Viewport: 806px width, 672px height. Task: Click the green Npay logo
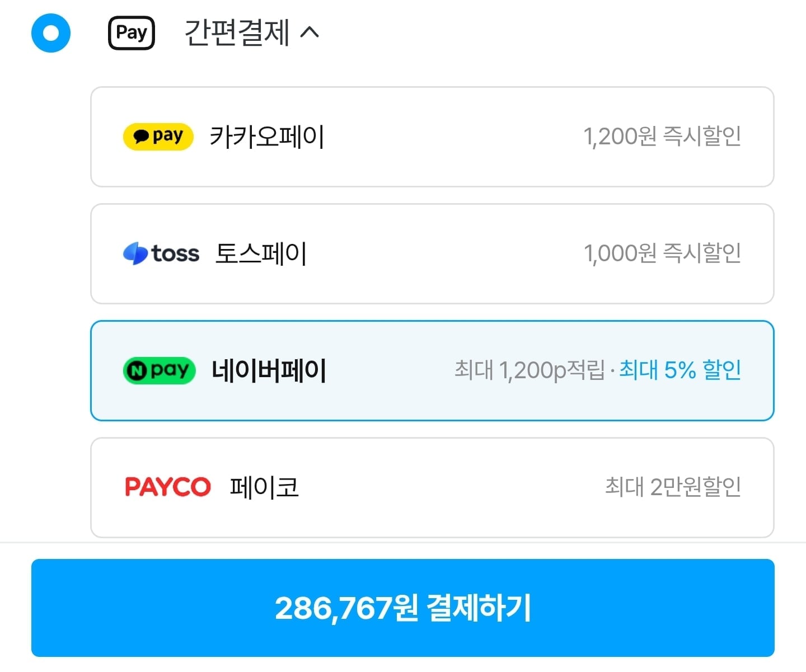(x=159, y=370)
